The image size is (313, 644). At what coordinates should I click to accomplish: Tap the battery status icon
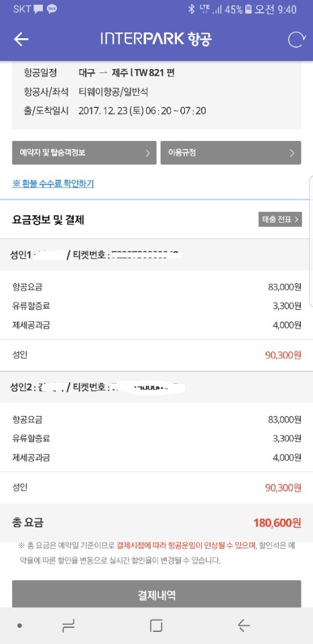coord(248,9)
